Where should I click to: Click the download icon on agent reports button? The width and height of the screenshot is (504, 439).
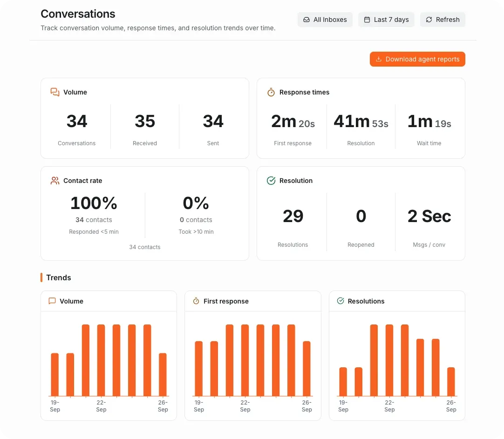click(x=379, y=59)
